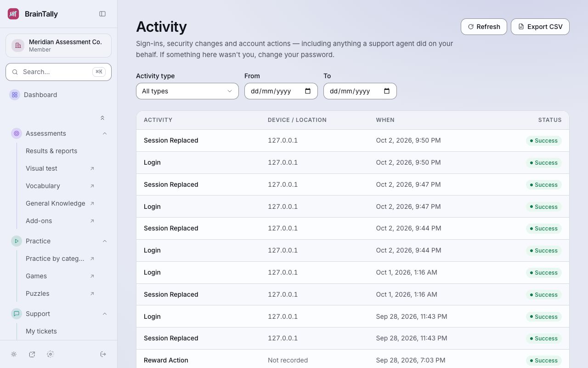588x368 pixels.
Task: Open settings via the dashed gear icon
Action: click(x=51, y=354)
